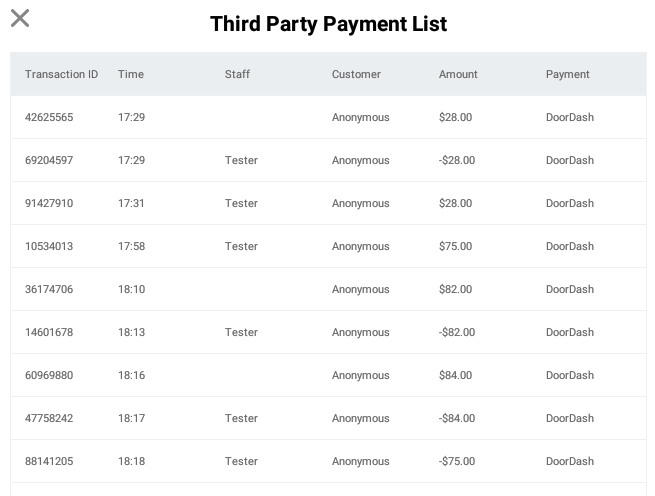This screenshot has height=496, width=655.
Task: Open transaction 91427910 entry
Action: click(x=328, y=203)
